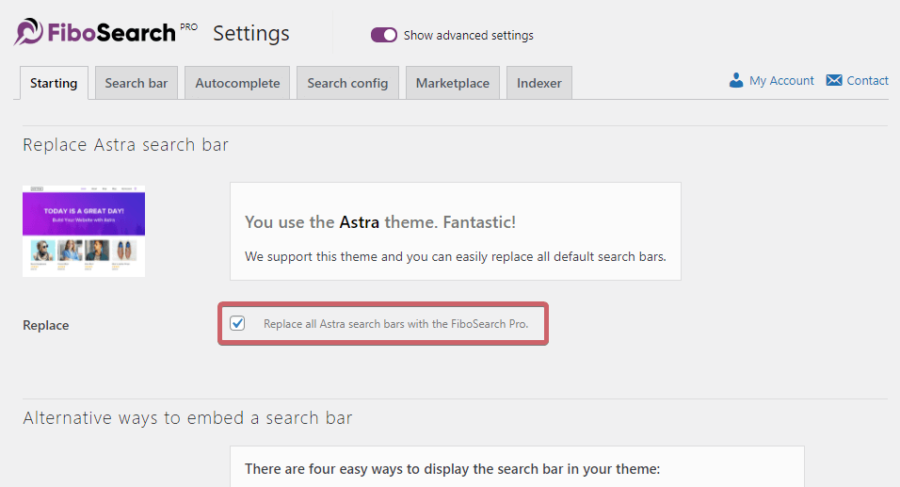Click the Show advanced settings label

pos(468,36)
